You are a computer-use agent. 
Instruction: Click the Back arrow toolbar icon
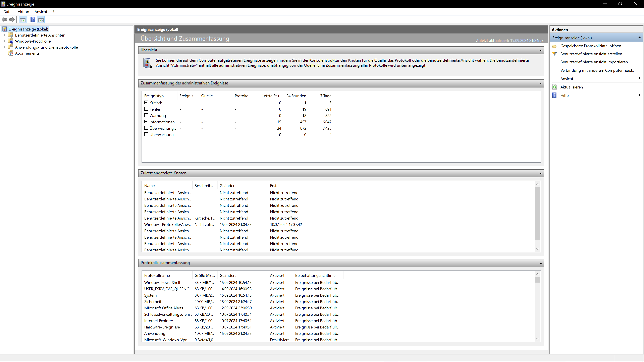(x=4, y=19)
